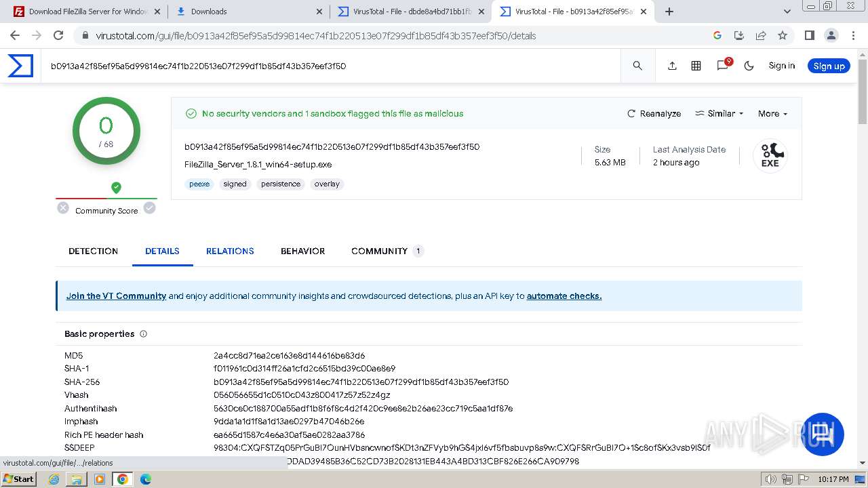
Task: Open File Explorer from taskbar
Action: [77, 479]
